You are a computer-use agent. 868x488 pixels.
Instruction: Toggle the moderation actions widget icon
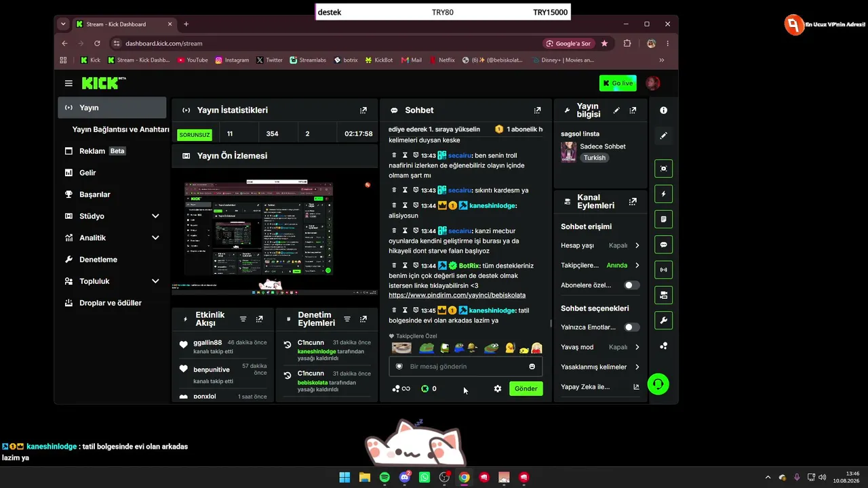663,219
